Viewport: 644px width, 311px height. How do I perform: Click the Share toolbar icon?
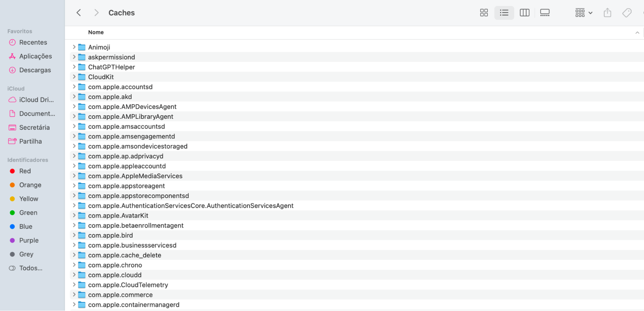coord(607,13)
